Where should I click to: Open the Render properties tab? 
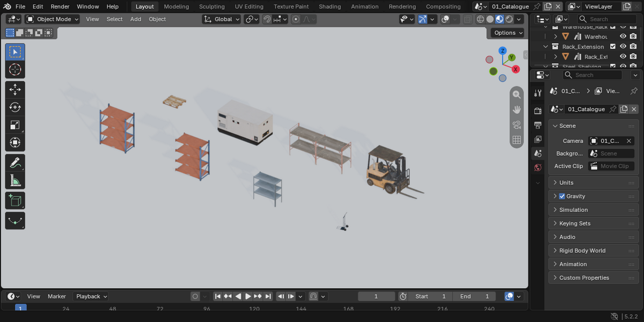[538, 111]
